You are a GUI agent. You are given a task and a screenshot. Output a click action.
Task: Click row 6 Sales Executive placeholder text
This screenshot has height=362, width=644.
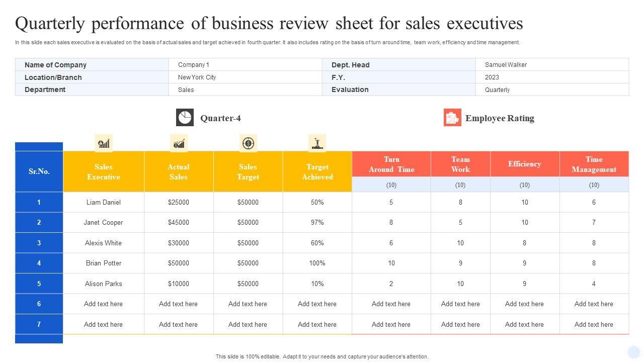tap(104, 304)
